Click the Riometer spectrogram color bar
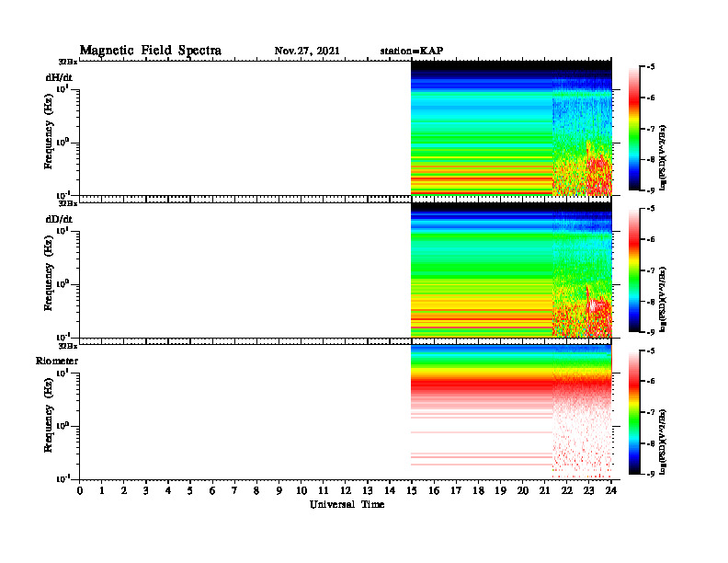 (x=634, y=411)
